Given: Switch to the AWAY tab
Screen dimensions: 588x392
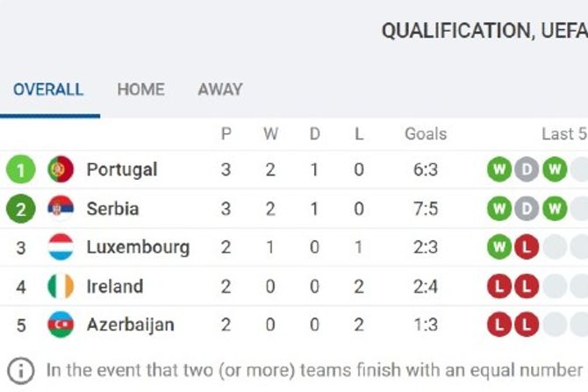Looking at the screenshot, I should (220, 89).
